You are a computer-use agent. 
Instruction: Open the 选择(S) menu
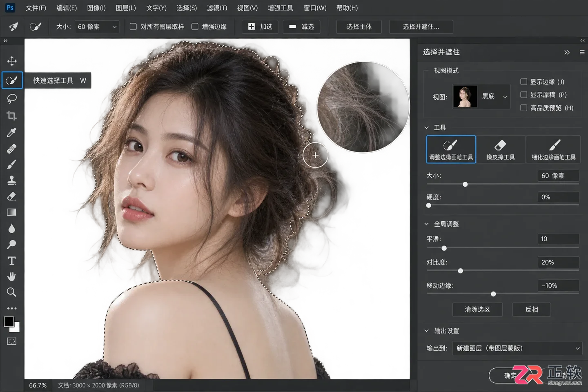(x=187, y=8)
